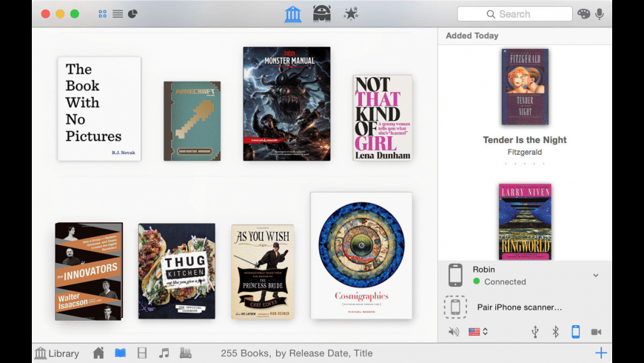The image size is (644, 363).
Task: Click the Tender Is the Night title
Action: (525, 140)
